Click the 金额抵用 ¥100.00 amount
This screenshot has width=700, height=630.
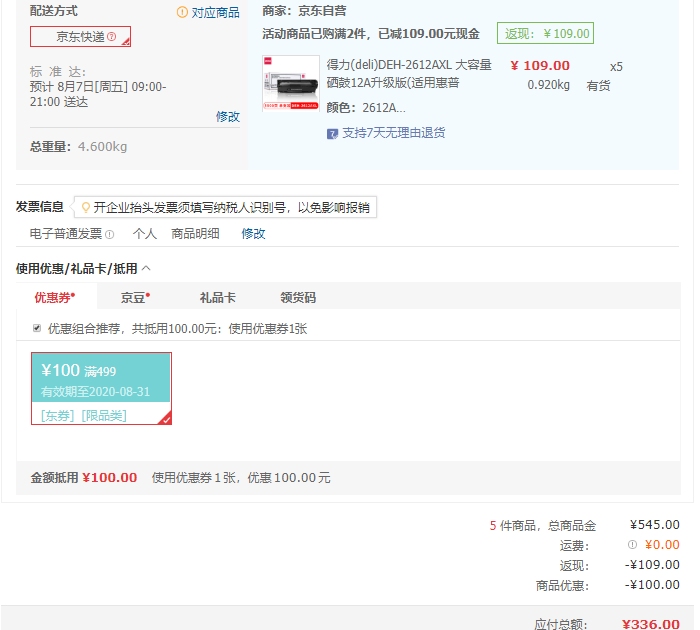109,478
